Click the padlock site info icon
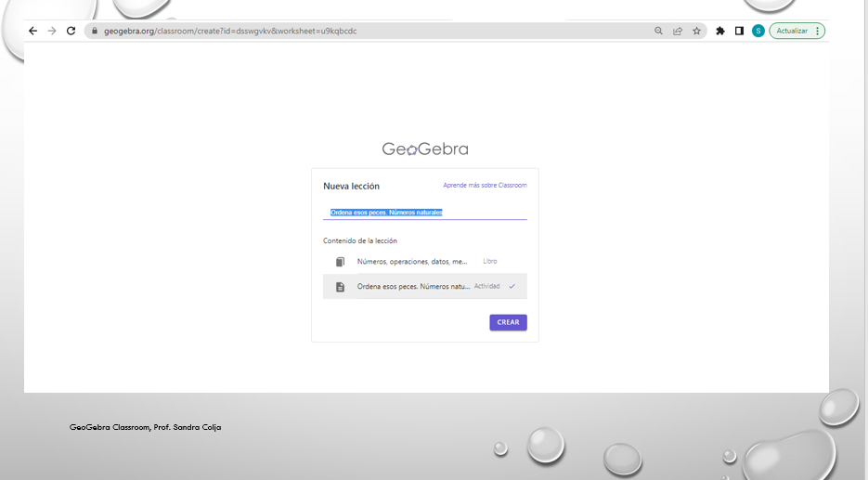 [94, 31]
